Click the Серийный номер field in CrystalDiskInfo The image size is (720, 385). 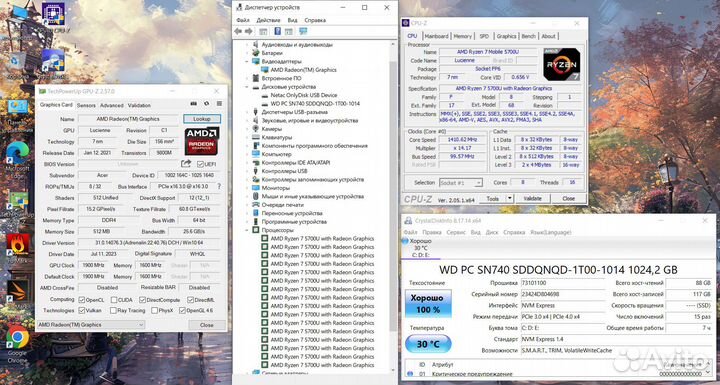click(x=563, y=294)
